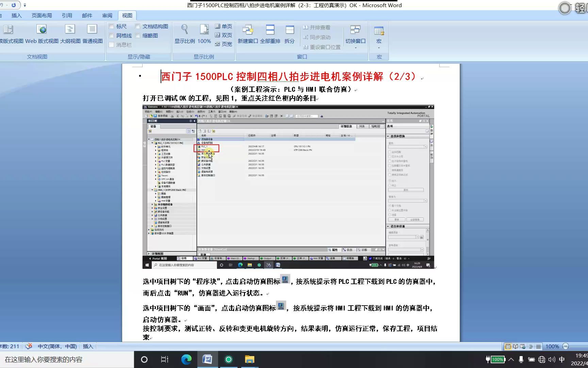Toggle the 消息栏 message bar checkbox

coord(111,45)
